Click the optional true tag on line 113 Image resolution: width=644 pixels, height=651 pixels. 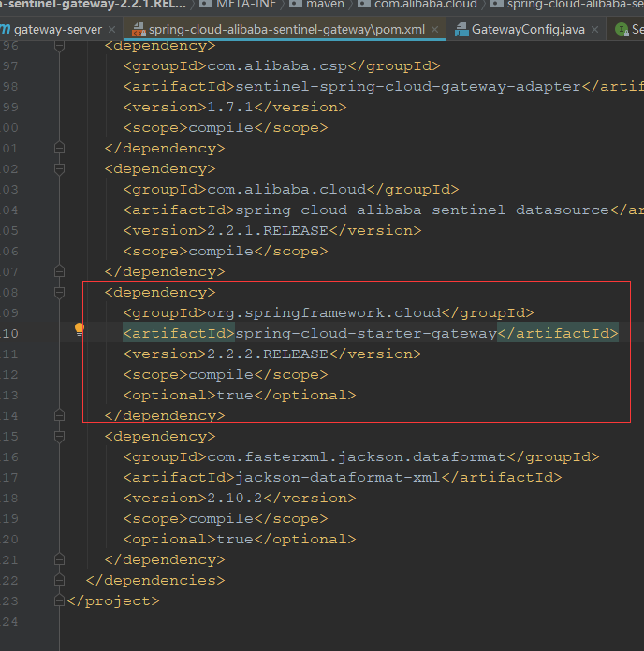click(x=240, y=395)
